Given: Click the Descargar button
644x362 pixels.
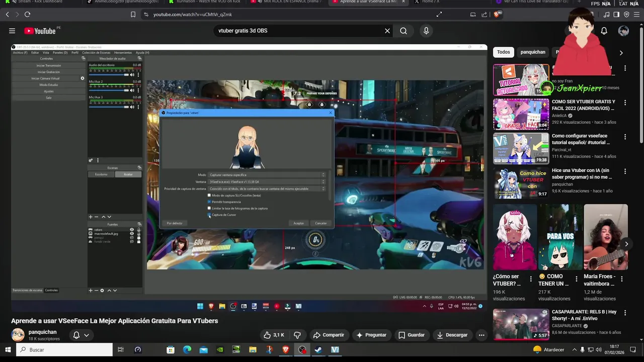Looking at the screenshot, I should point(452,335).
